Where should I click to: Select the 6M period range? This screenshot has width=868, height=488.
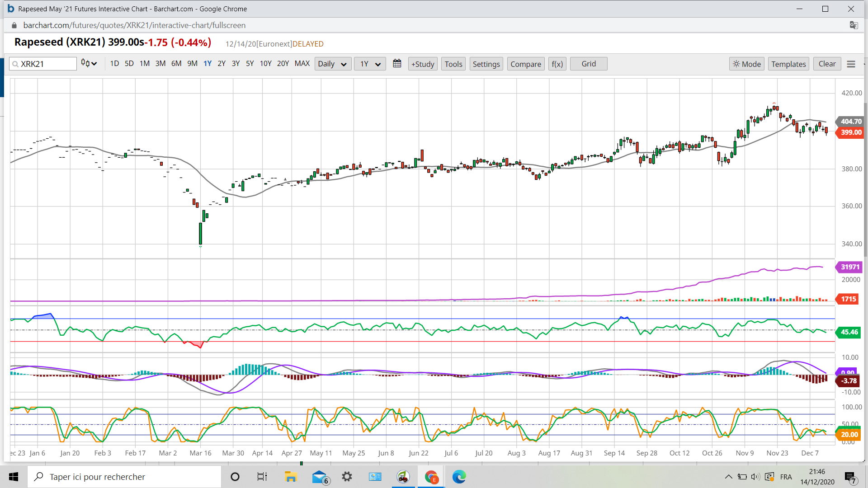(176, 64)
